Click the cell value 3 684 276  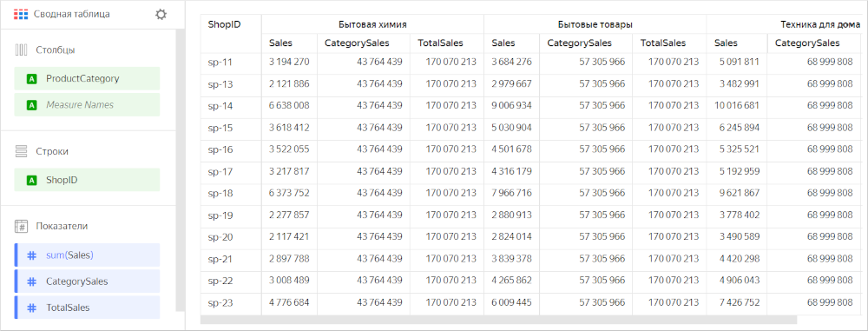511,62
